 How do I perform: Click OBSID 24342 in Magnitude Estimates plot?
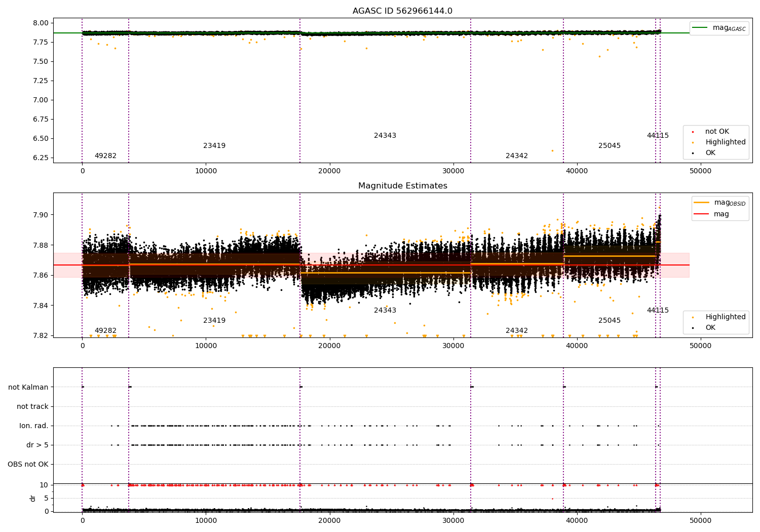[517, 330]
